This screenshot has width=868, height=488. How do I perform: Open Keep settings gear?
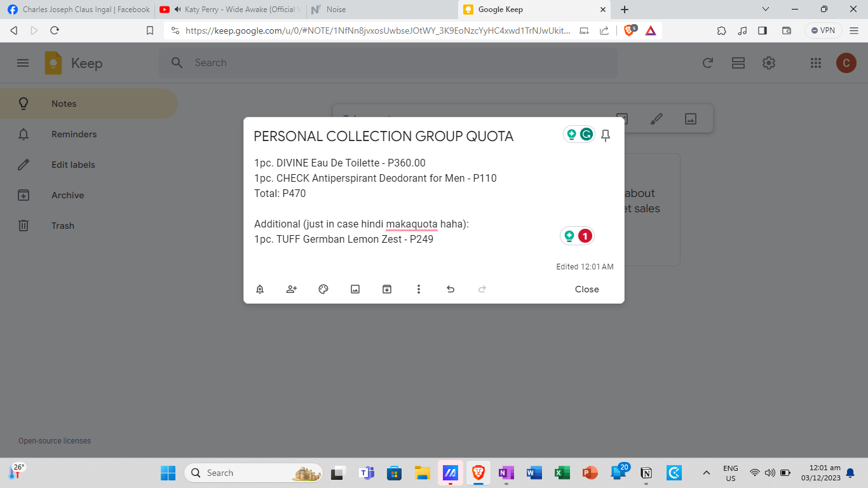(769, 63)
